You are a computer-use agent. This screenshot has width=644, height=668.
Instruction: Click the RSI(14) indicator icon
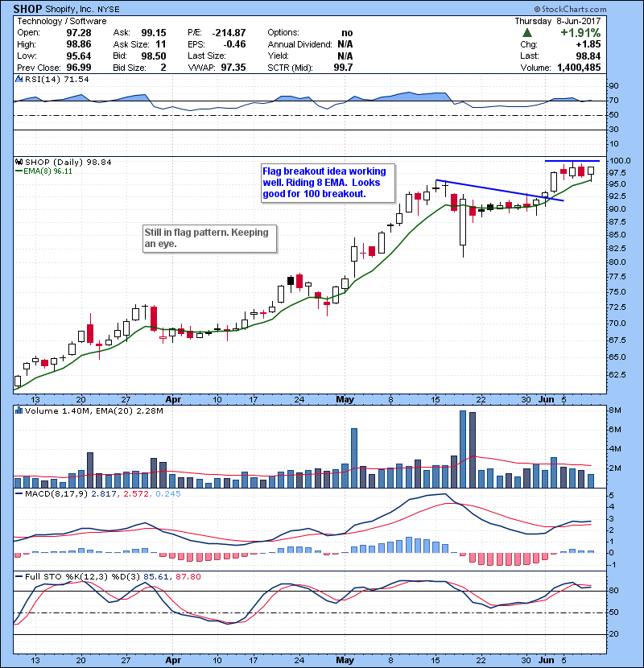pyautogui.click(x=19, y=79)
